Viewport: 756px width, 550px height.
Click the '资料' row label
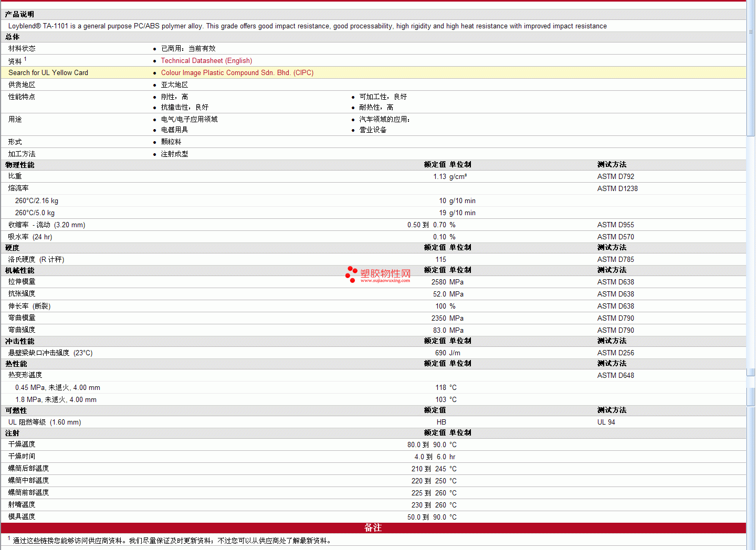point(15,61)
